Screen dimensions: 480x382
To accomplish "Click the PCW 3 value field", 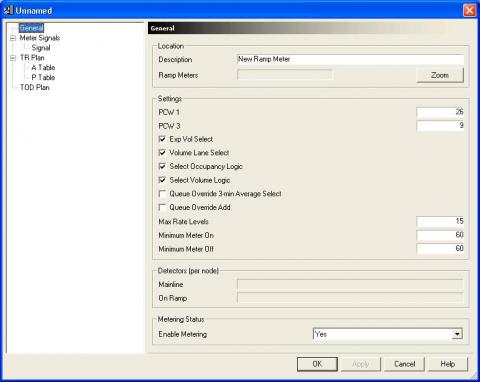I will [x=440, y=126].
